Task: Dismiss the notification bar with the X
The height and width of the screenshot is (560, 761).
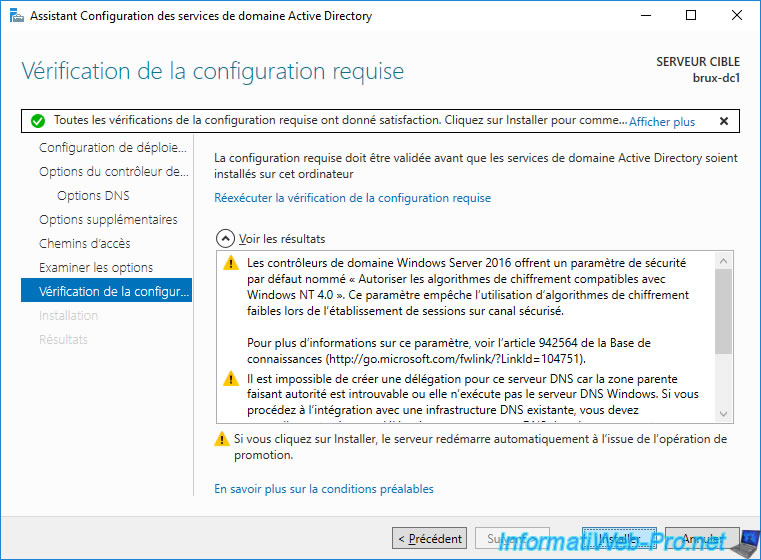Action: tap(723, 121)
